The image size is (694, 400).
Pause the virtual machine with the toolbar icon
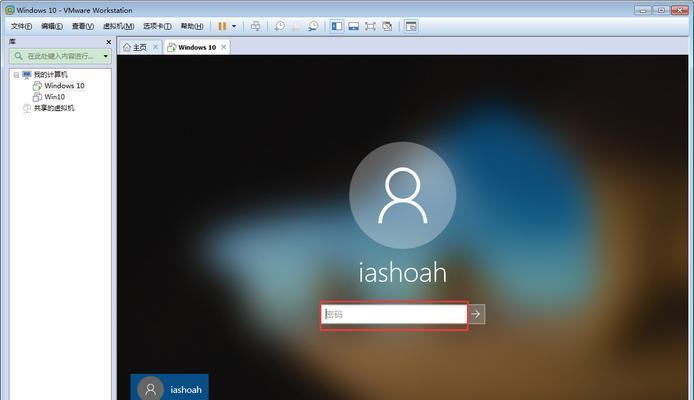click(x=222, y=26)
